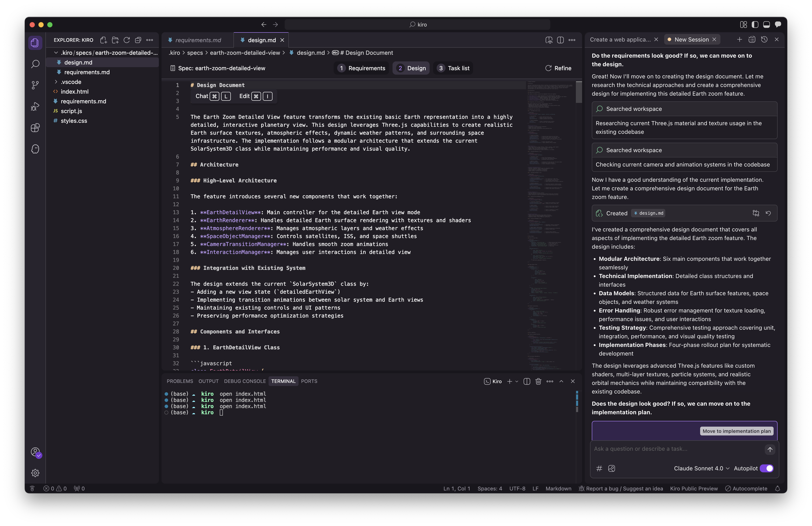812x526 pixels.
Task: Click the Refine button
Action: point(558,68)
